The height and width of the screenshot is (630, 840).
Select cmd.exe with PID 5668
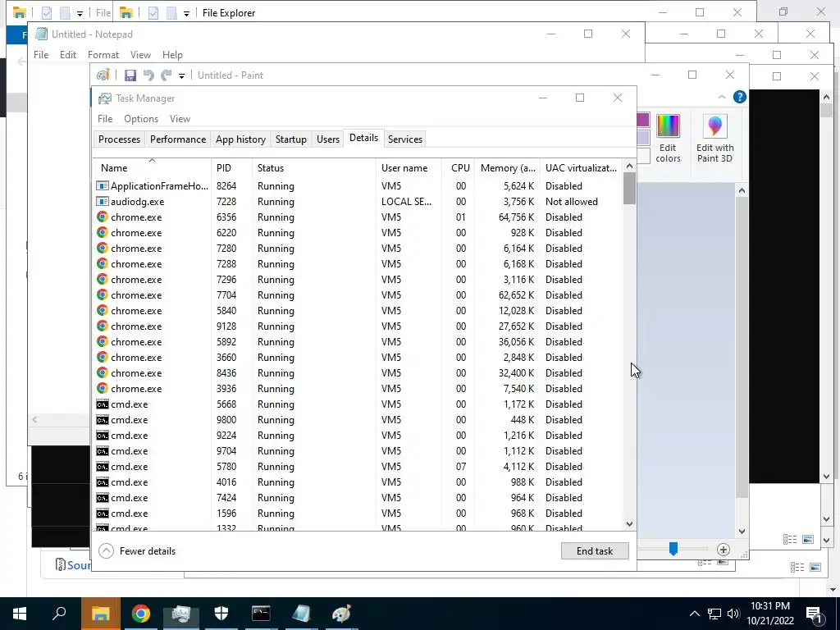(358, 404)
